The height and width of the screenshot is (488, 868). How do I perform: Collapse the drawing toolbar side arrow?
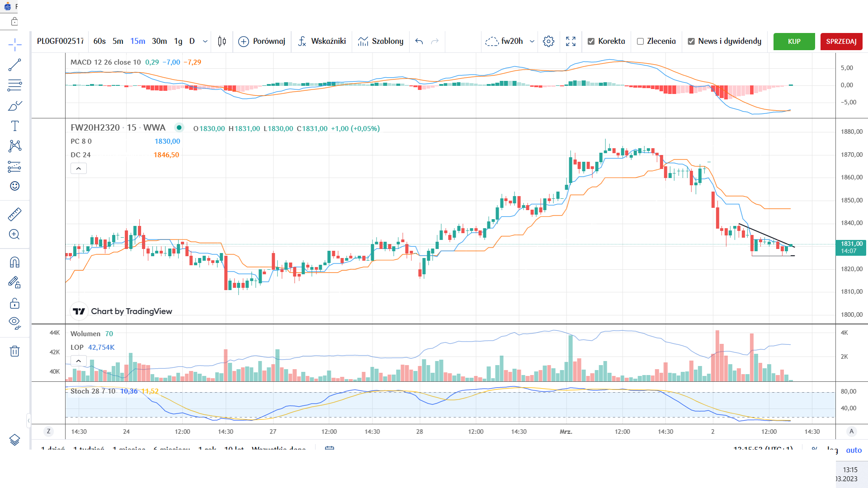pos(28,421)
